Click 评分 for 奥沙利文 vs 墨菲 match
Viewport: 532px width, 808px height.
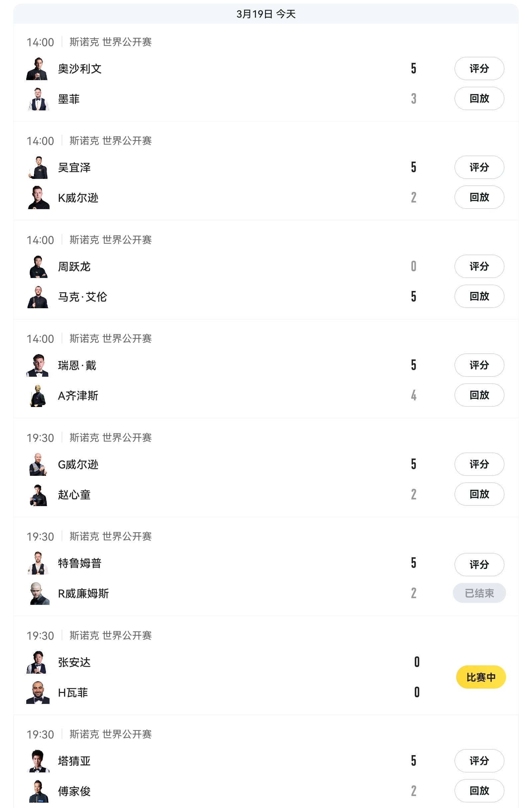479,68
